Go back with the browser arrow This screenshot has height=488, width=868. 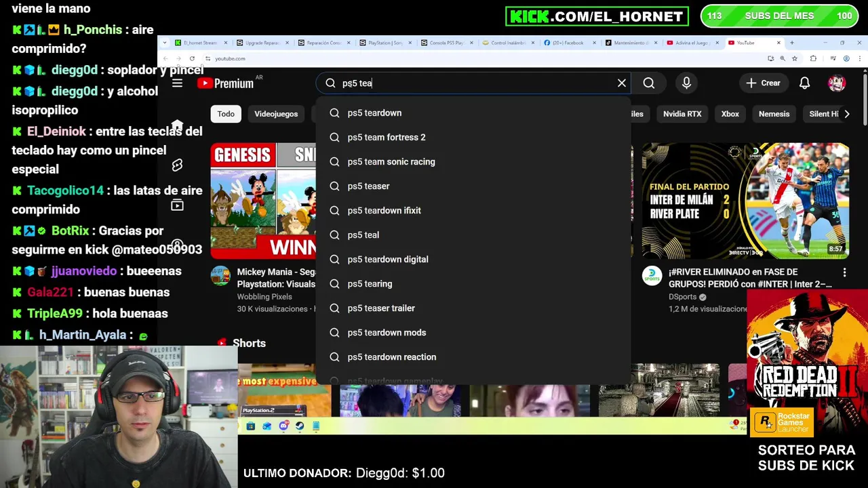click(x=166, y=59)
